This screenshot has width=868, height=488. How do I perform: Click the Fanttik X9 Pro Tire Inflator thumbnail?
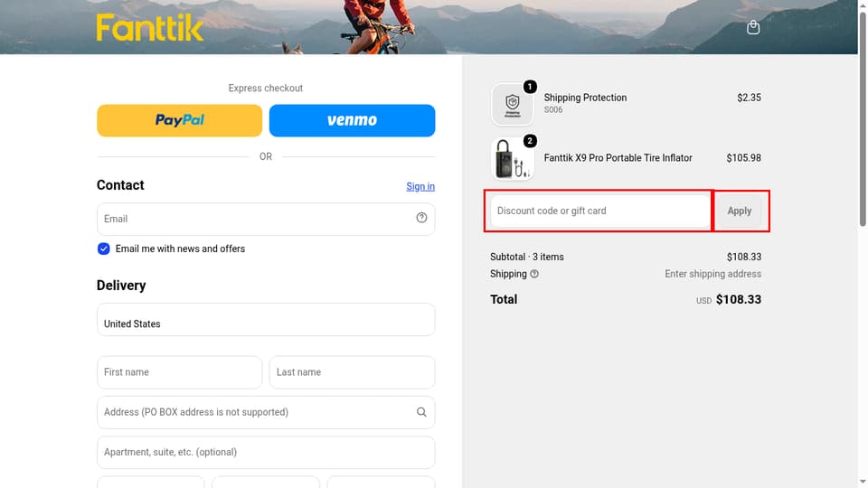512,159
